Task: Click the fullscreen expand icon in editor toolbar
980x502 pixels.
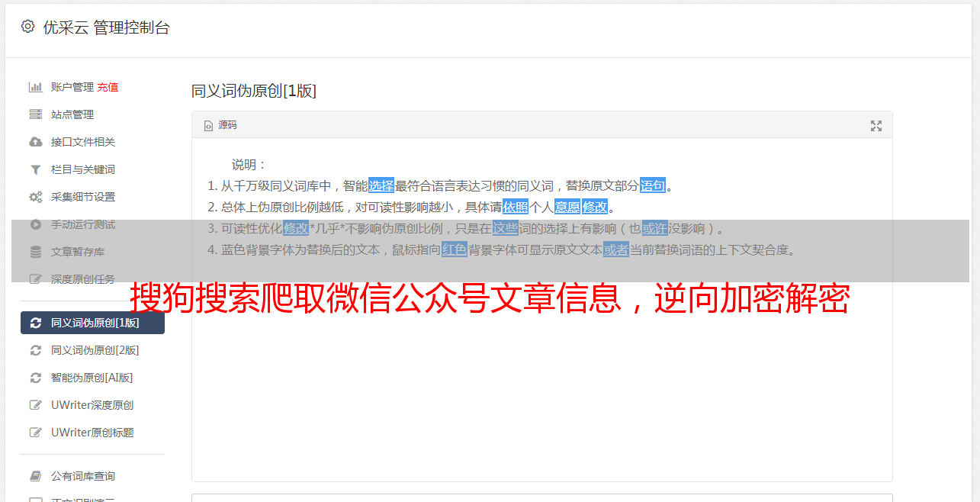Action: pos(876,126)
